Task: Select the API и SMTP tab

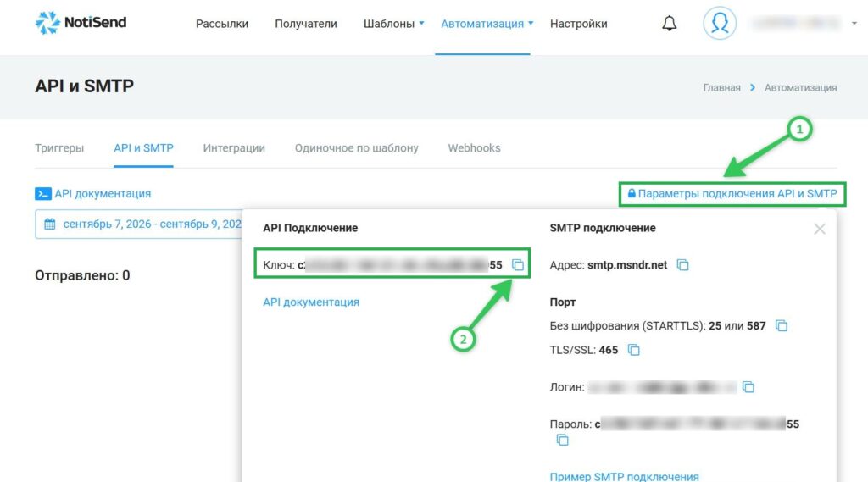Action: [143, 148]
